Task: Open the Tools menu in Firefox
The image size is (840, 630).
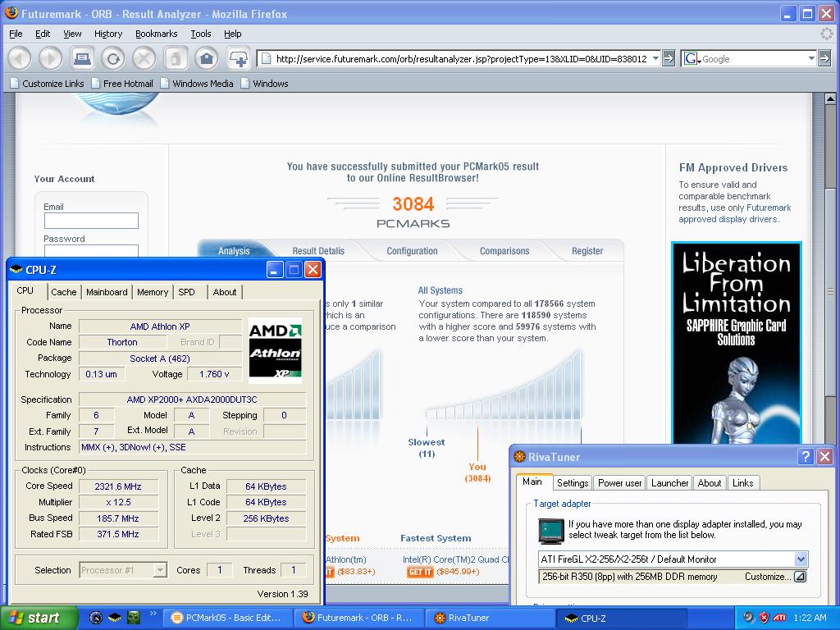Action: tap(201, 34)
